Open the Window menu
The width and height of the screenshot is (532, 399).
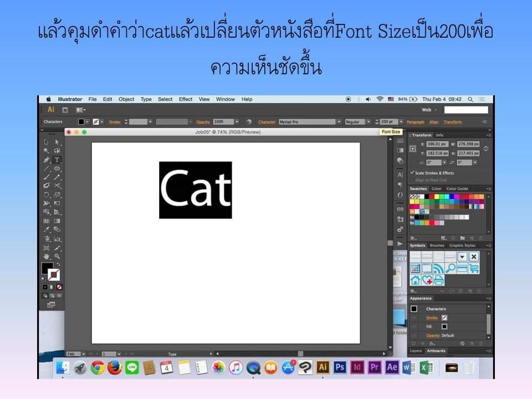226,99
